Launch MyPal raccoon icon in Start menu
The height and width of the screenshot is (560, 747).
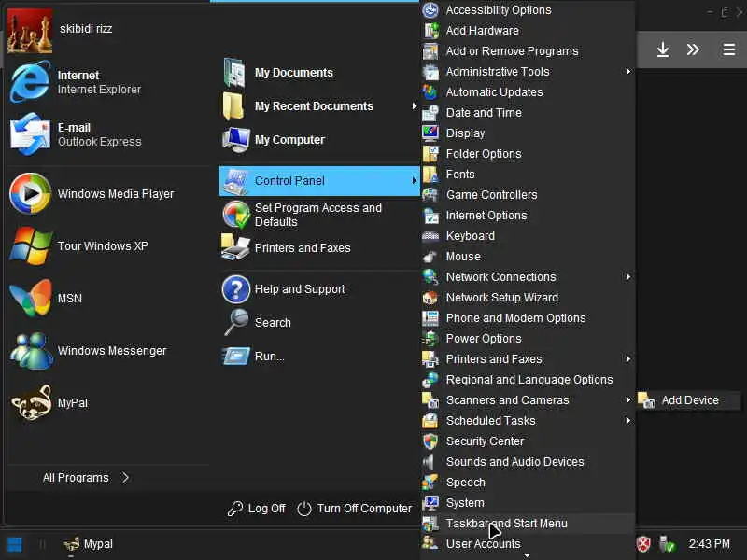[x=32, y=403]
